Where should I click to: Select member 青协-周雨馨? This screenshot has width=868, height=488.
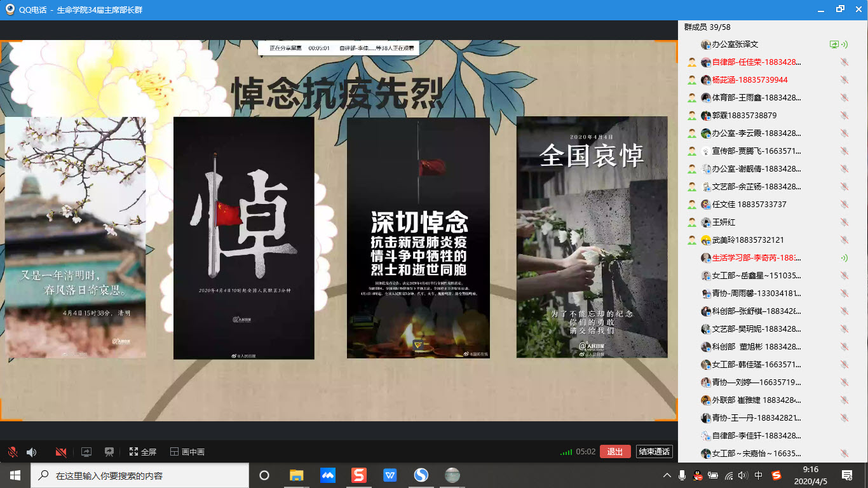pos(756,294)
